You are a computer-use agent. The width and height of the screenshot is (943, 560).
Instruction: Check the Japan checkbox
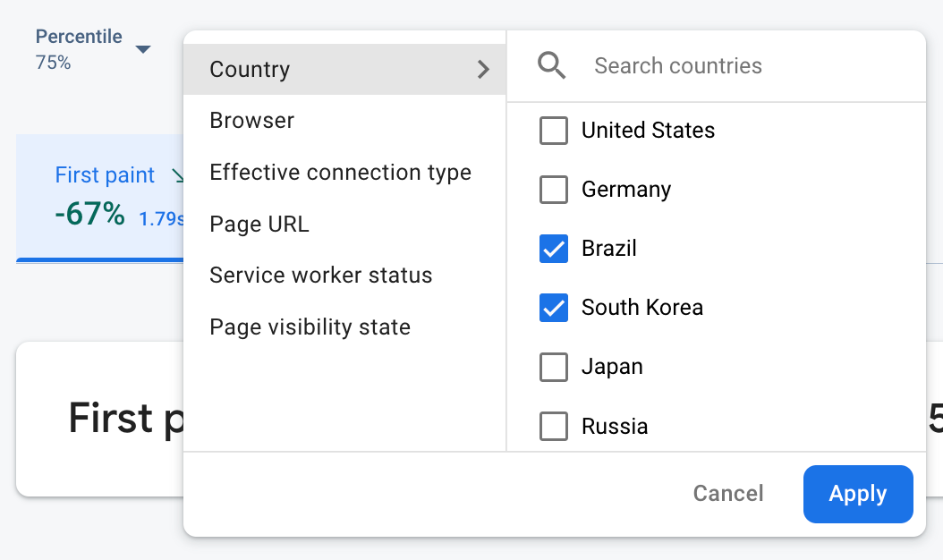[554, 367]
